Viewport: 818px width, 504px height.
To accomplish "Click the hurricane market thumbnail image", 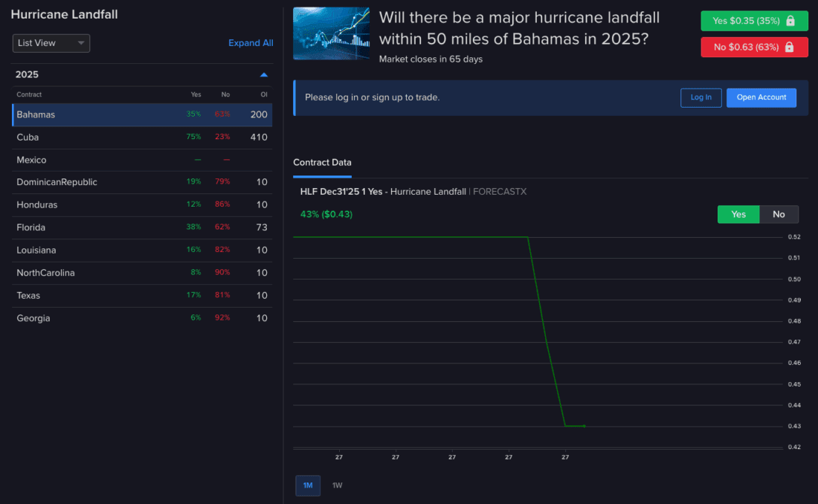I will point(331,33).
